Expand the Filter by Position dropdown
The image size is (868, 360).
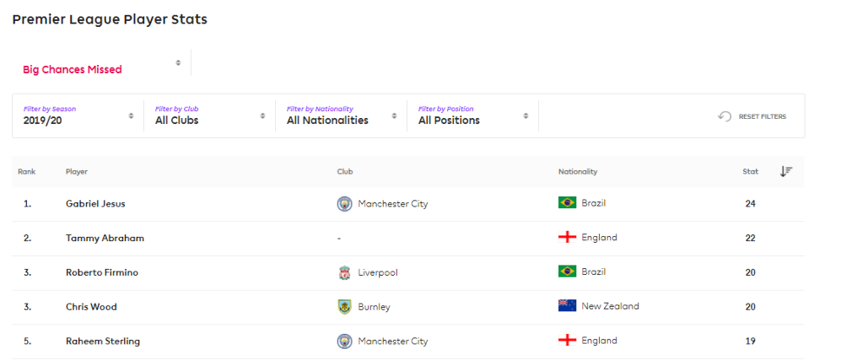click(473, 115)
